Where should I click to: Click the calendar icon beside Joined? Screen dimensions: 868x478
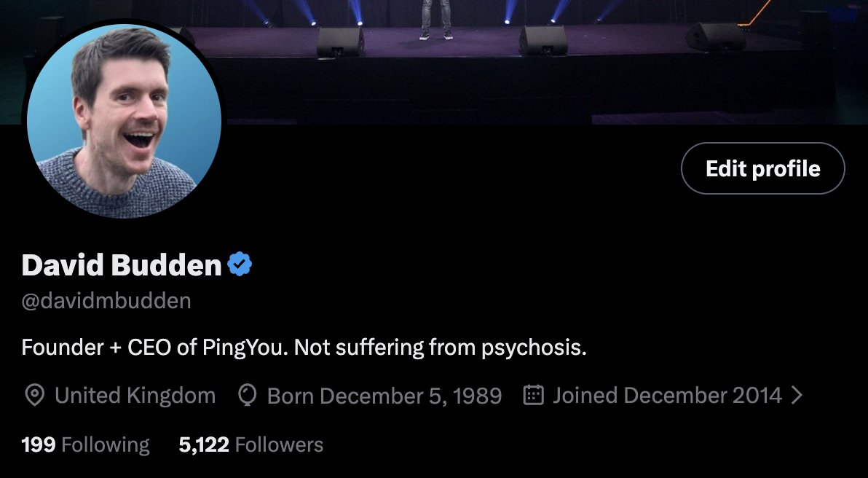click(x=534, y=396)
